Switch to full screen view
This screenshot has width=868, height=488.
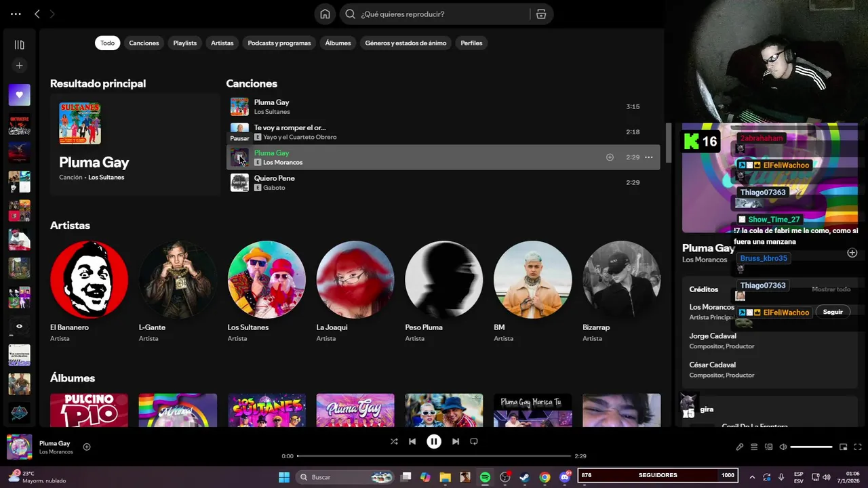(x=858, y=447)
